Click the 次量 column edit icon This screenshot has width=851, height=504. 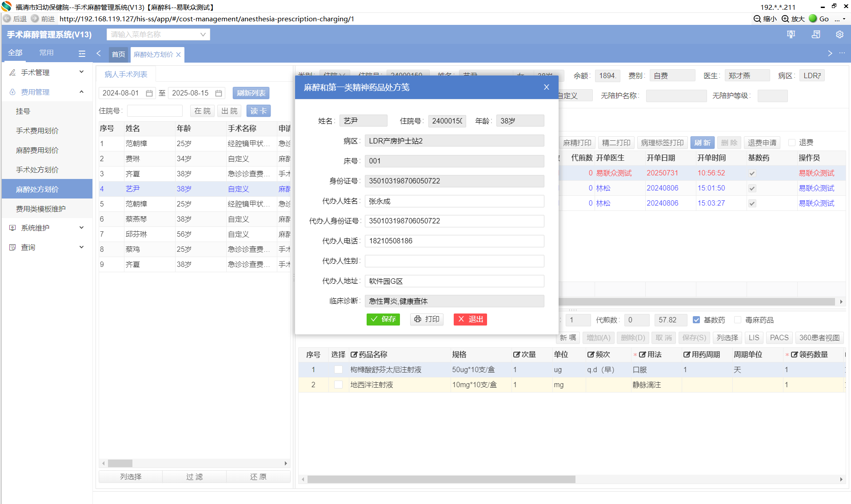[x=516, y=355]
